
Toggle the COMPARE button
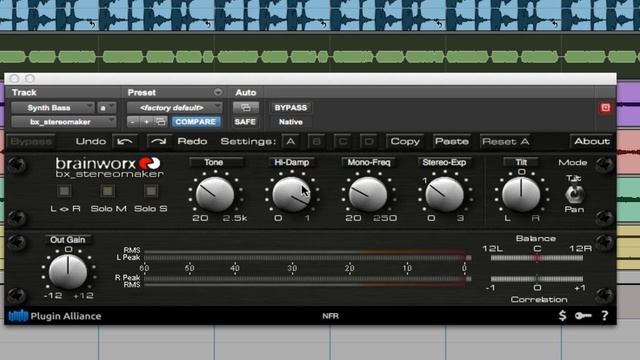tap(196, 122)
